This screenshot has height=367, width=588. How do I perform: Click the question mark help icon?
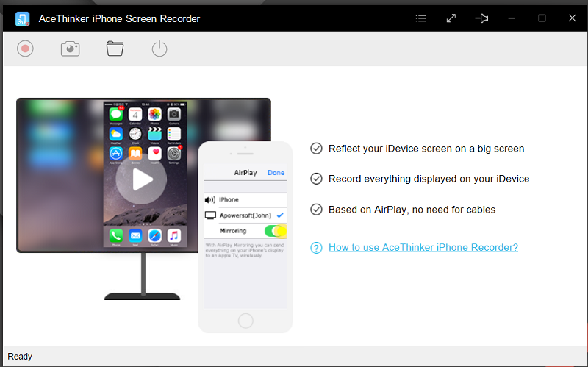click(316, 248)
